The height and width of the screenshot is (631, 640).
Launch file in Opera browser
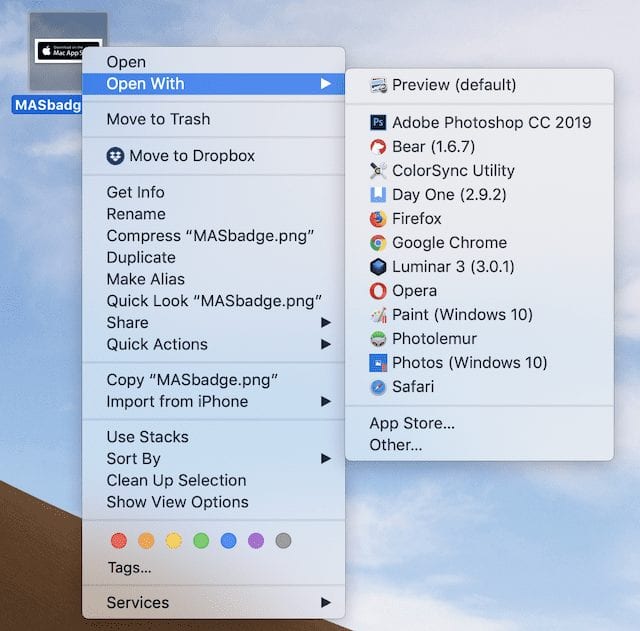(x=414, y=290)
